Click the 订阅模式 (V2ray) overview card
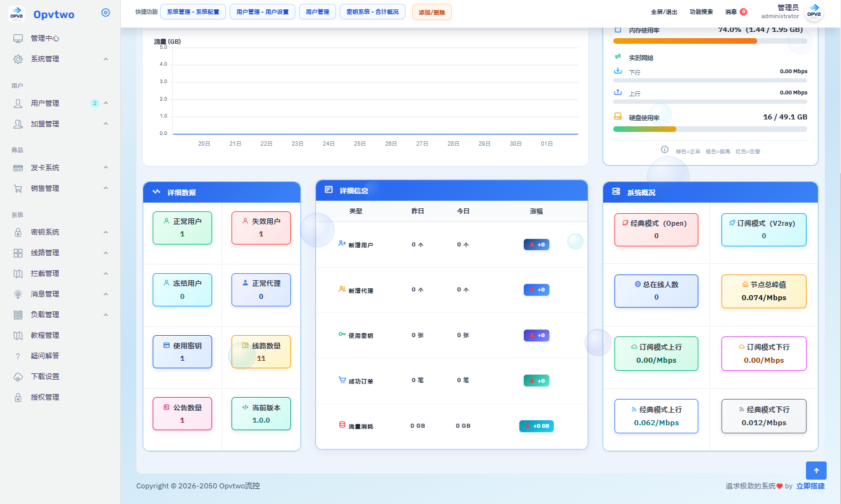 (x=764, y=229)
